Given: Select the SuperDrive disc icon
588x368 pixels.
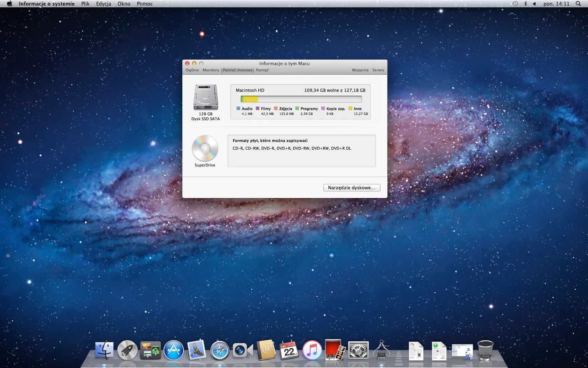Looking at the screenshot, I should coord(205,148).
